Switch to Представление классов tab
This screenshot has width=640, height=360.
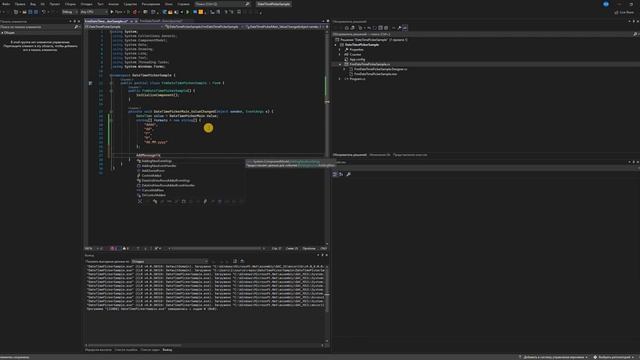(x=410, y=155)
